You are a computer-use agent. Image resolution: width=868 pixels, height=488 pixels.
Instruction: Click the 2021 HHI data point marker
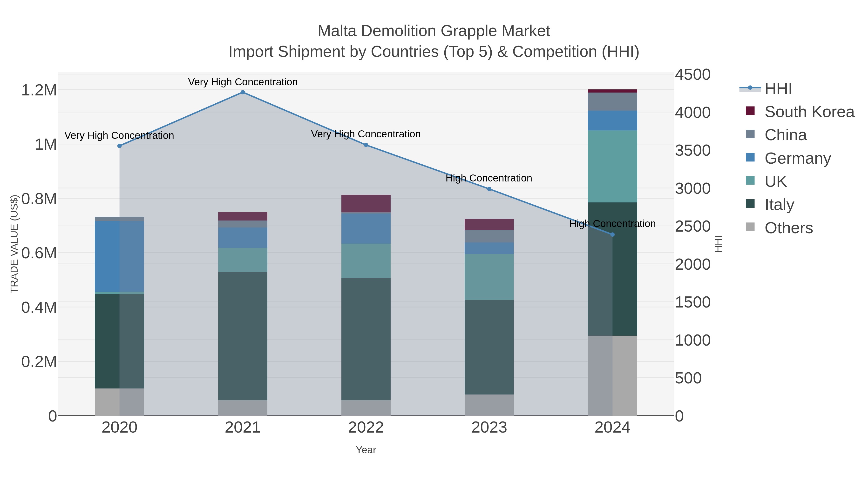click(x=243, y=92)
